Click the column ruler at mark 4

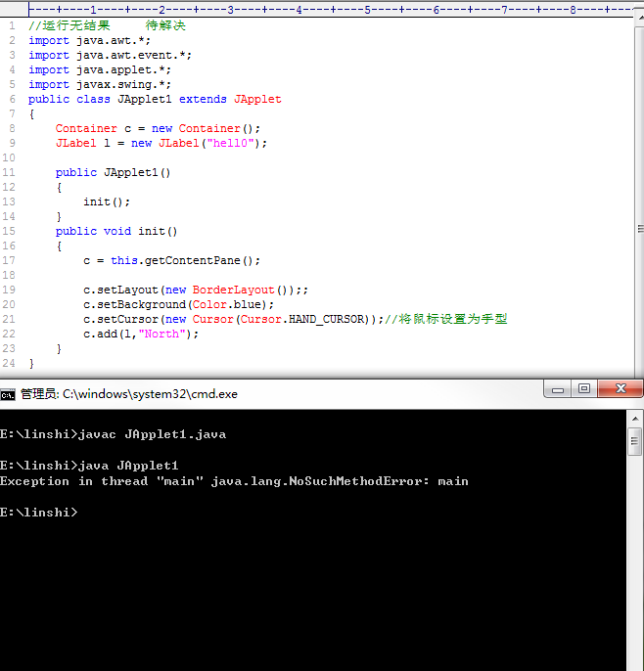[299, 10]
